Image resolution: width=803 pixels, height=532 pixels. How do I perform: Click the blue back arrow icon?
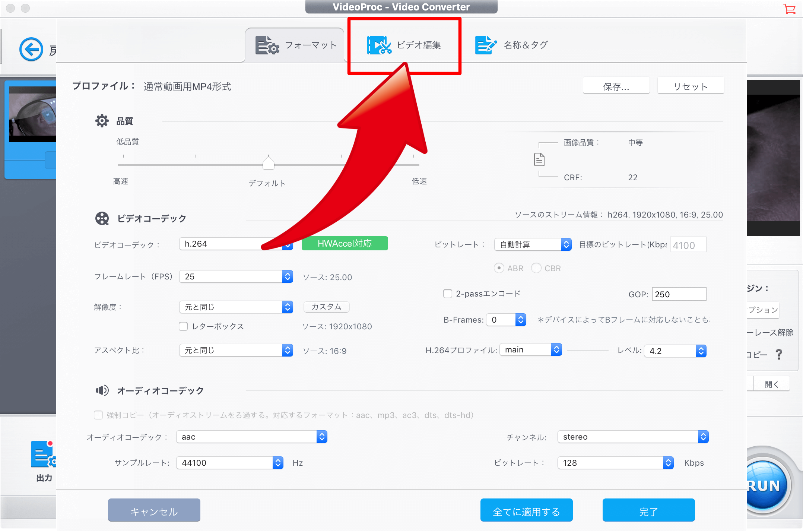click(x=31, y=49)
